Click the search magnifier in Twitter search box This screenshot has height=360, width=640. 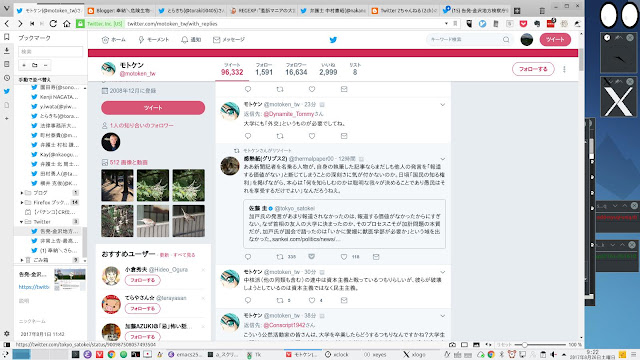click(506, 40)
